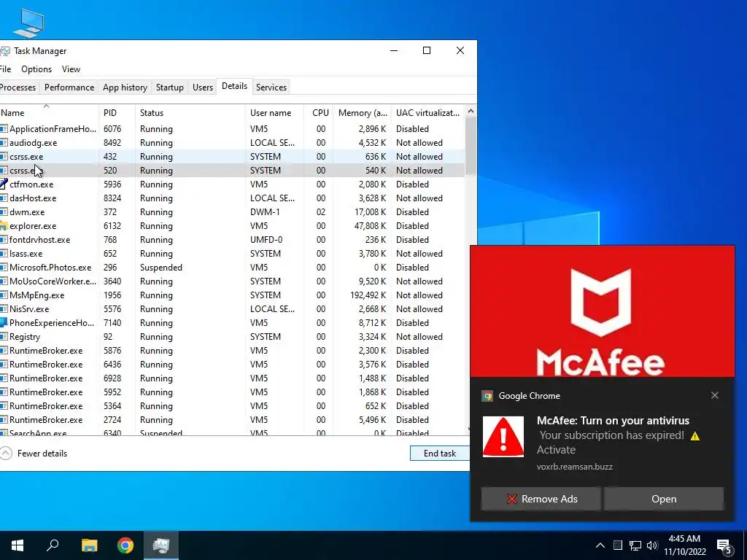
Task: Click the PhoneExperienceHost process icon
Action: click(4, 323)
